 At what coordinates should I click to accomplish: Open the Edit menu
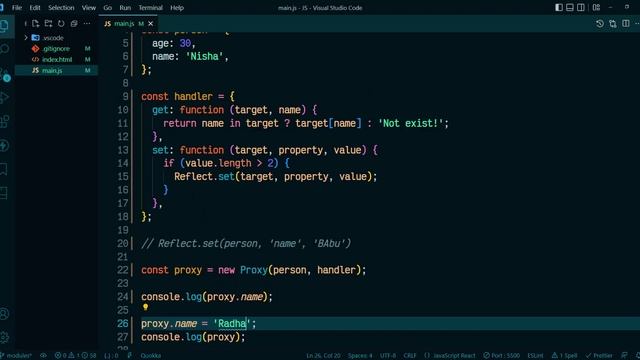click(35, 8)
